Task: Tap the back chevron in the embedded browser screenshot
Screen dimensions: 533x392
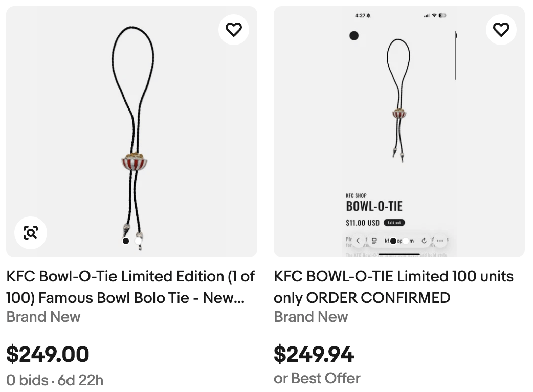Action: (358, 241)
